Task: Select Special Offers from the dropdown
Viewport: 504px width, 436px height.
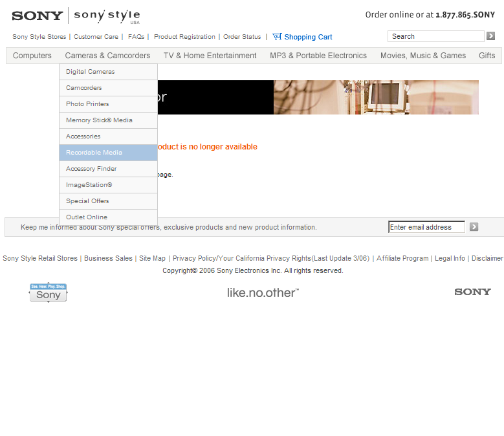Action: [108, 201]
